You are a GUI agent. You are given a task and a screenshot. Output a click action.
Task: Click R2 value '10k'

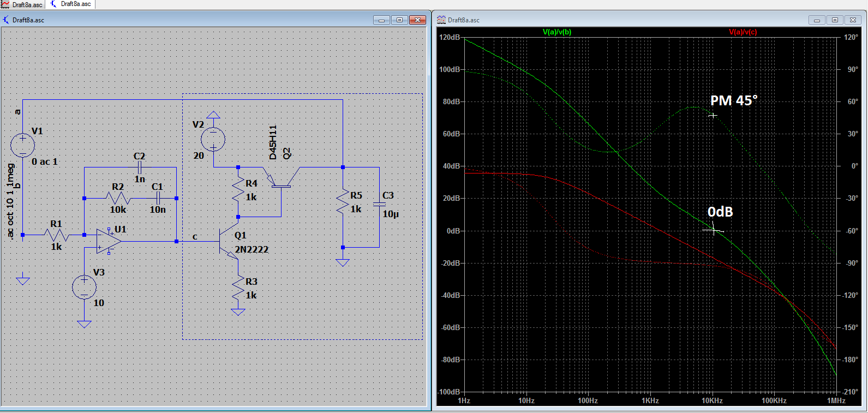coord(118,210)
